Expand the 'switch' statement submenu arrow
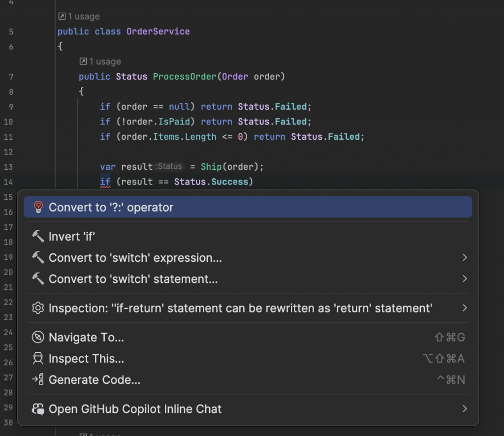Screen dimensions: 504x436 465,279
